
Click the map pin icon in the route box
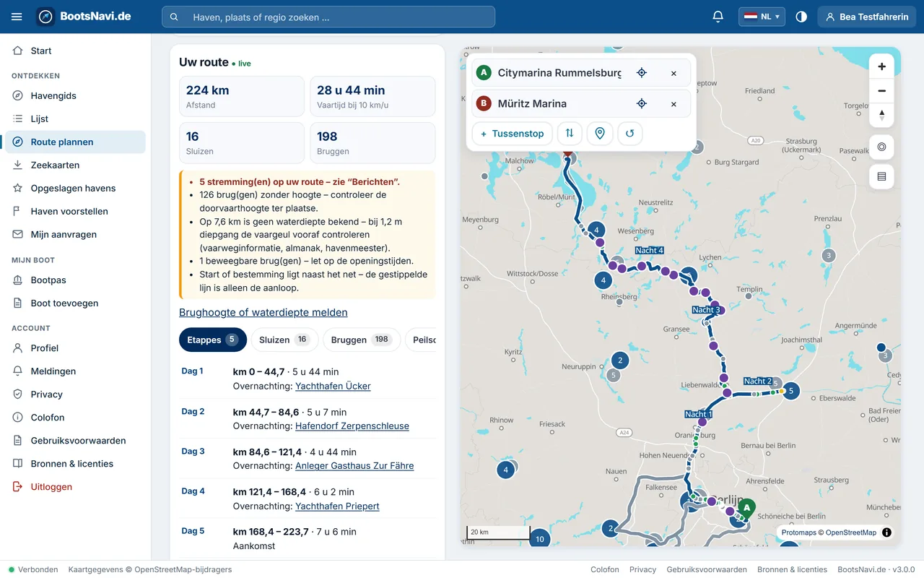pos(599,134)
